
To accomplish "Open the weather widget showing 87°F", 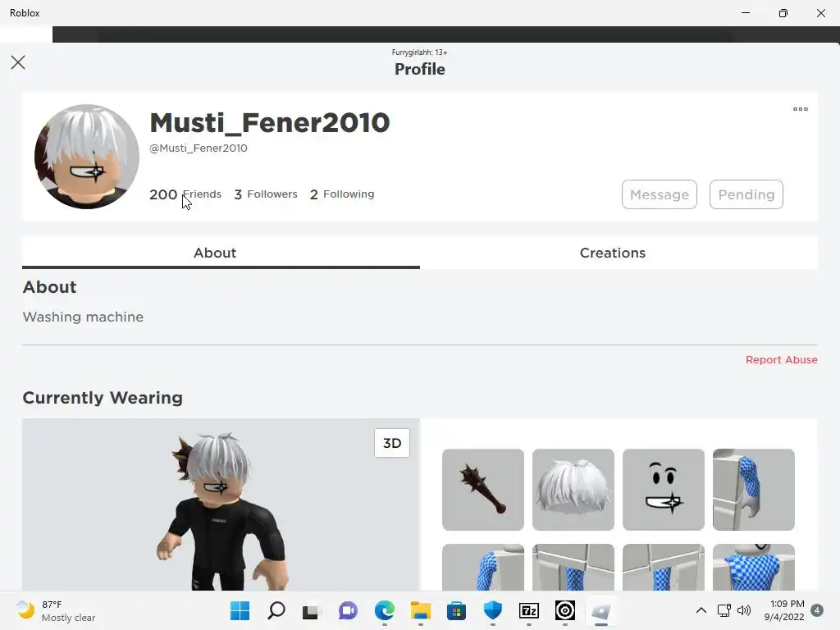I will pos(56,610).
